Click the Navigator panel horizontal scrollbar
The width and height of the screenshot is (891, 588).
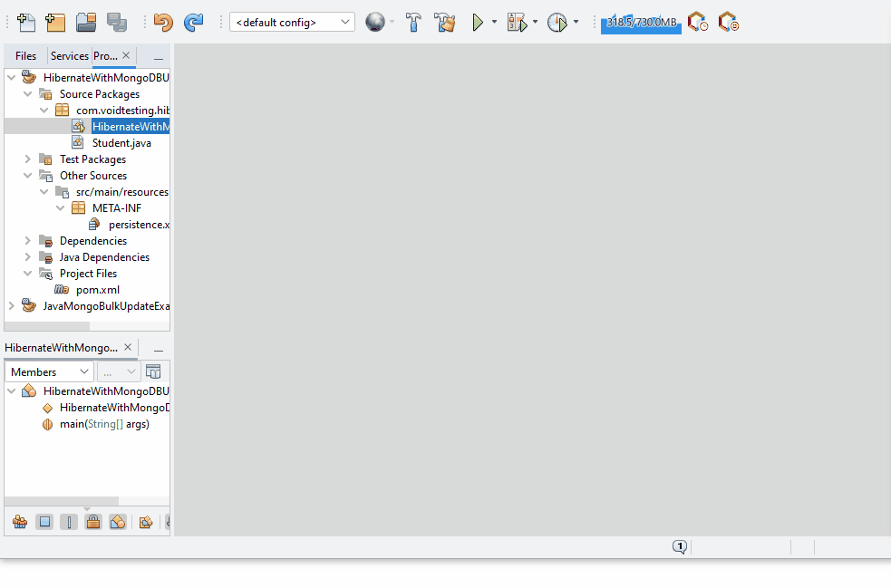click(x=62, y=501)
